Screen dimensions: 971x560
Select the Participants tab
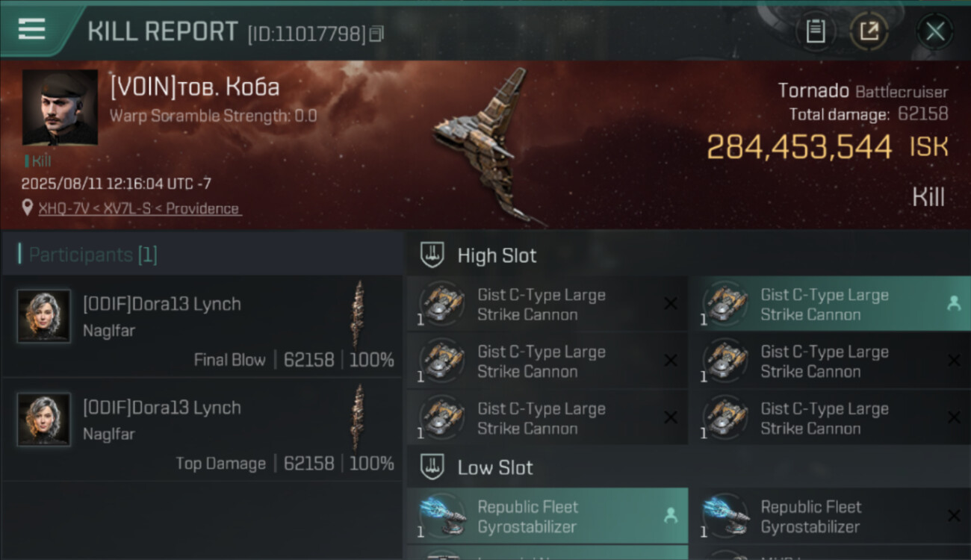93,255
